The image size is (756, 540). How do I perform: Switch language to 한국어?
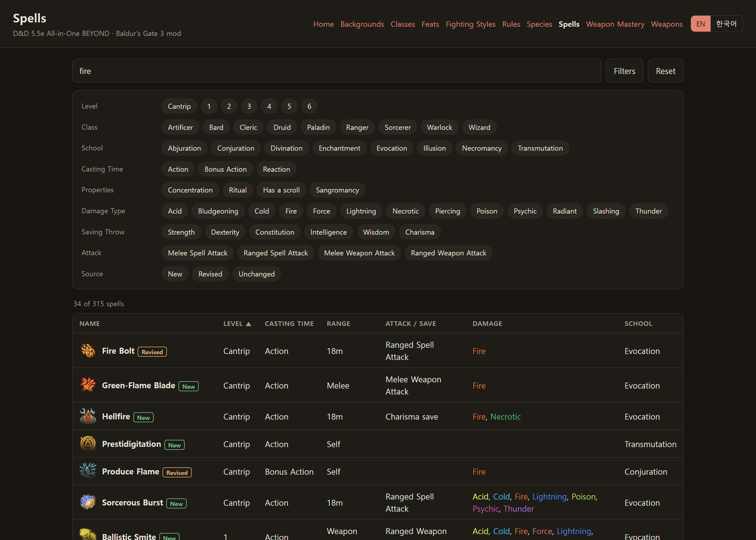tap(726, 24)
